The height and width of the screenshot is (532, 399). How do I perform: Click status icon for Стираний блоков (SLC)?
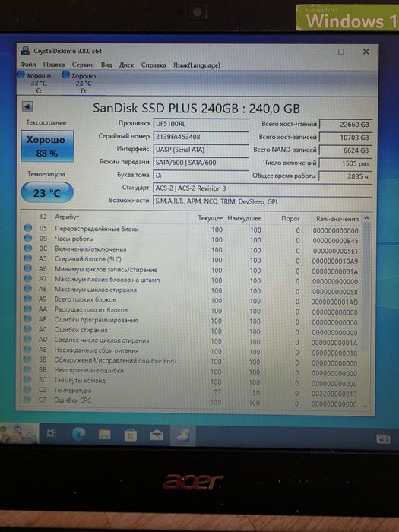28,258
